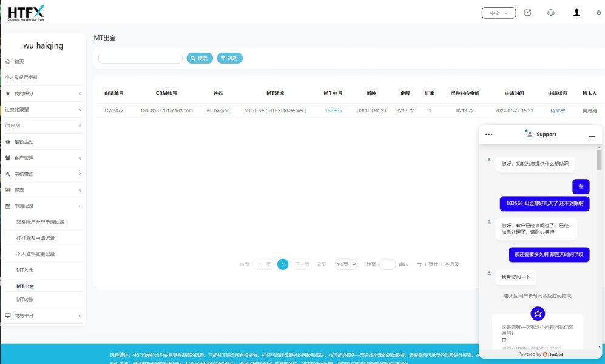Click 尾页 last page link

coord(322,265)
